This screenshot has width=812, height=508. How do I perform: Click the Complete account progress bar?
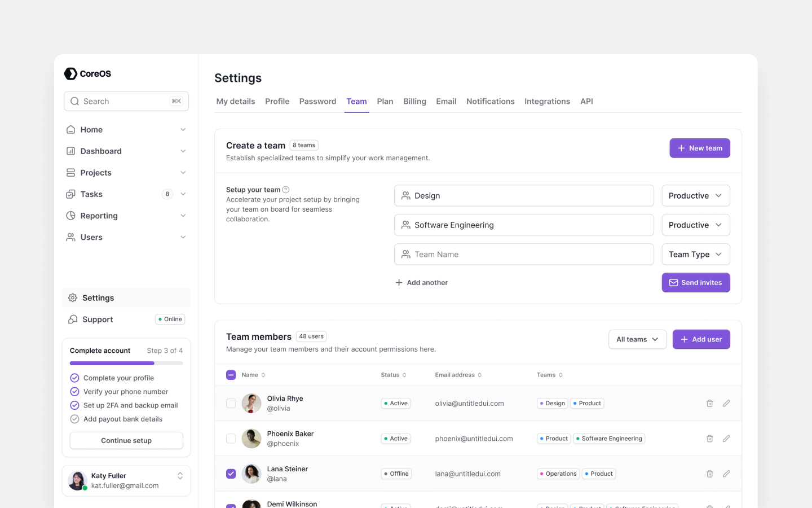126,363
